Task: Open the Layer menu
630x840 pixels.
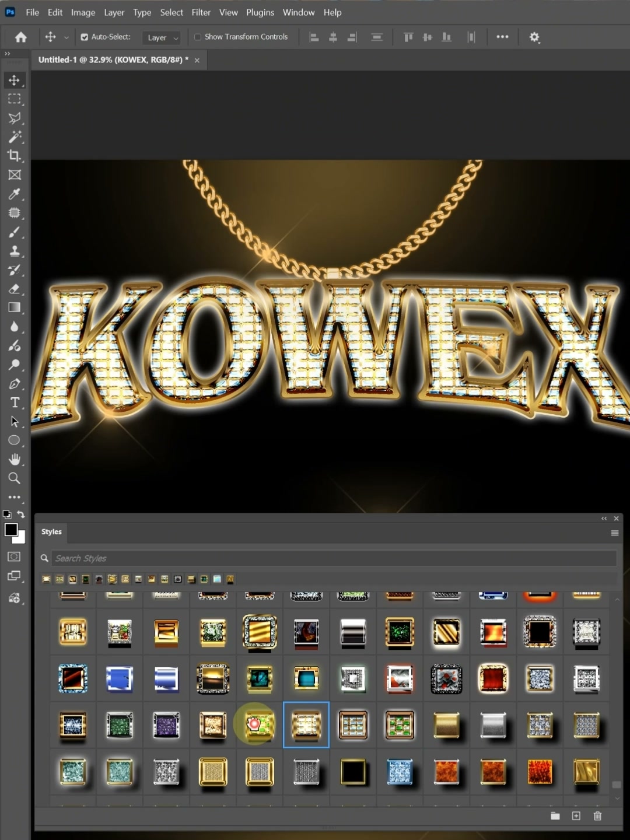Action: 114,12
